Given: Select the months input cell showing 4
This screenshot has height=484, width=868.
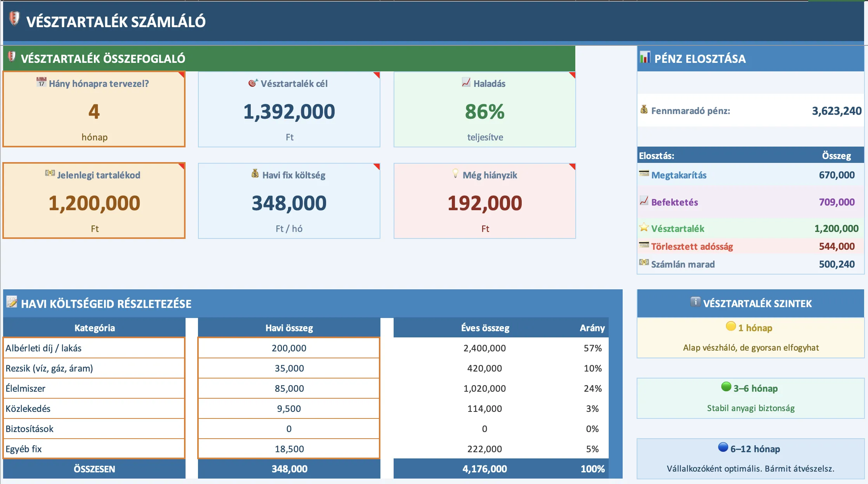Looking at the screenshot, I should pos(94,112).
